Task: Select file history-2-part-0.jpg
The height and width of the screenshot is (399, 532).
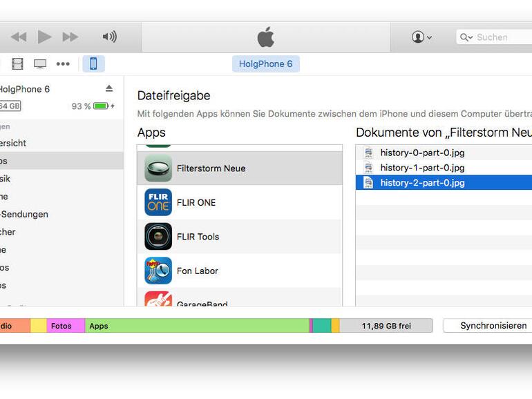Action: tap(444, 182)
